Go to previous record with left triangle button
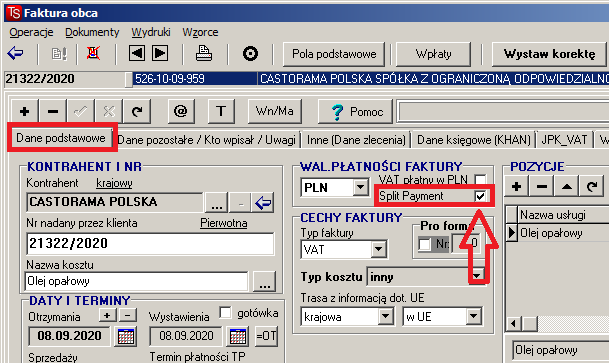609x363 pixels. click(137, 53)
